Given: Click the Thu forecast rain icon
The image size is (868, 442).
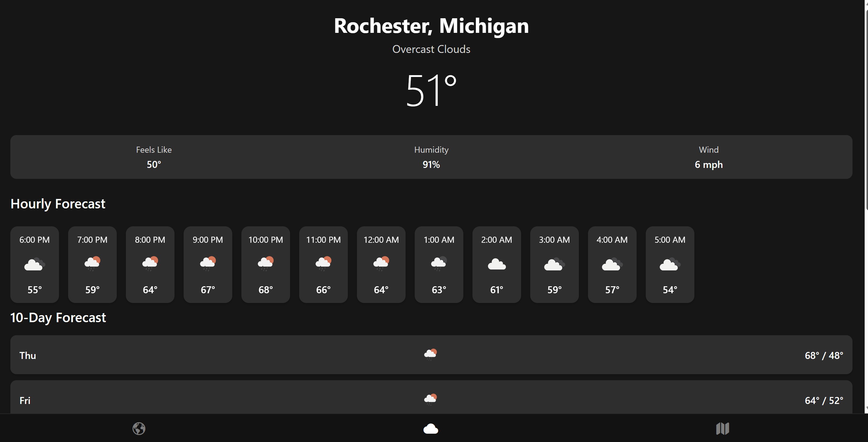Looking at the screenshot, I should (x=430, y=354).
